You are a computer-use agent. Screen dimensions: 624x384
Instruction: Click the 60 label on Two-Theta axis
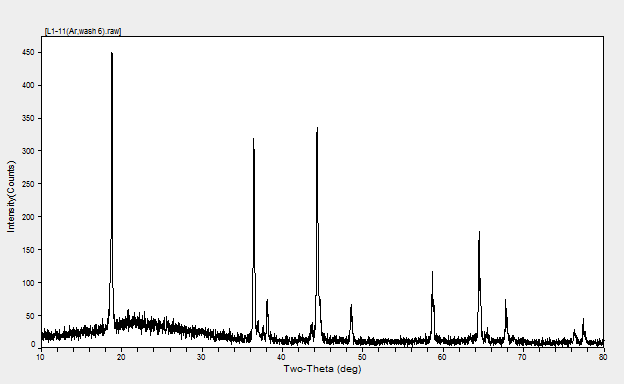click(443, 357)
